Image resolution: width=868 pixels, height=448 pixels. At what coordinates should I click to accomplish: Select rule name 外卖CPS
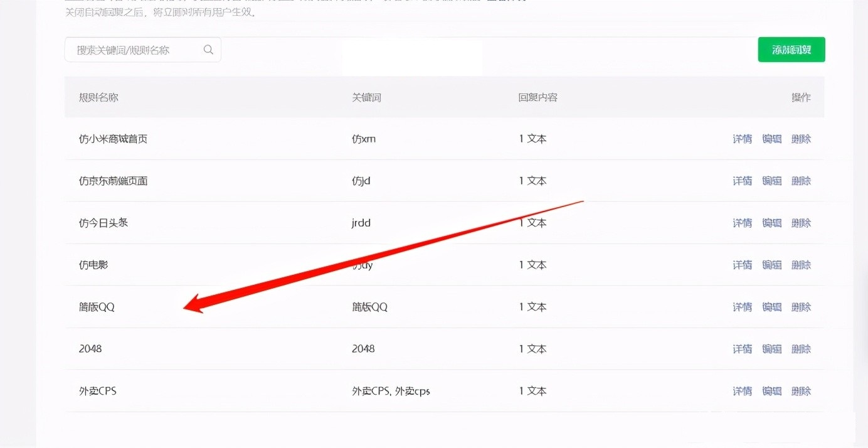pos(98,392)
